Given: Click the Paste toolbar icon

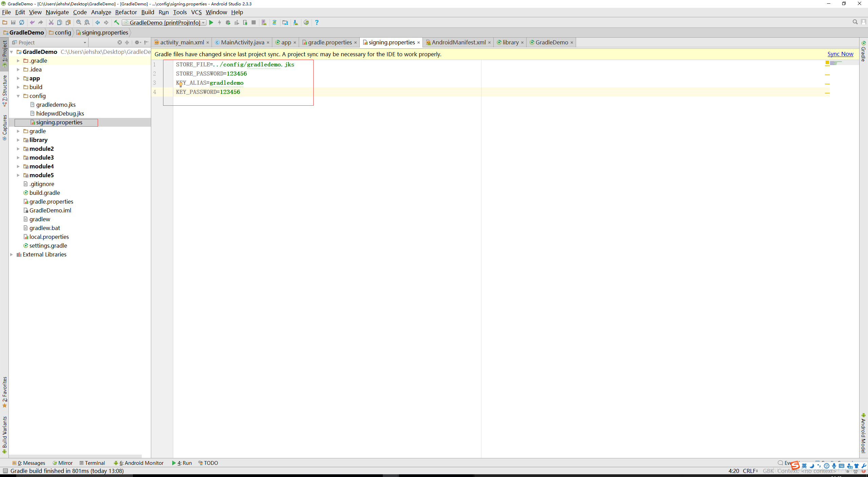Looking at the screenshot, I should click(x=68, y=22).
